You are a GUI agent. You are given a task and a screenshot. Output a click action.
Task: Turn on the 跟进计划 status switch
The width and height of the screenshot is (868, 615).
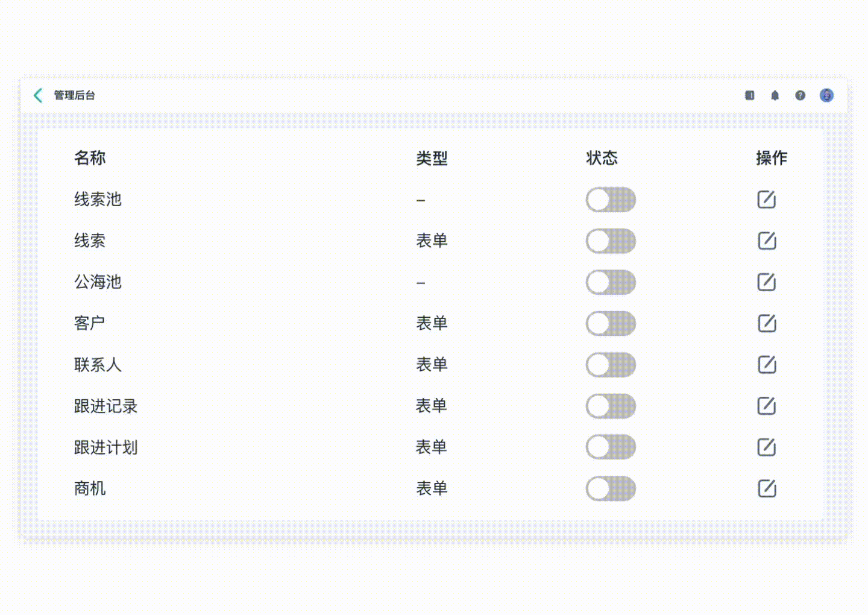(610, 447)
